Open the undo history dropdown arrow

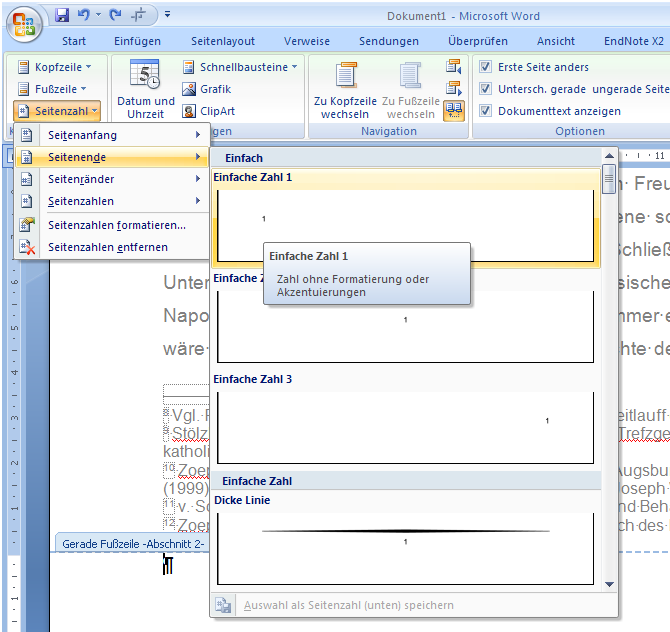[99, 15]
